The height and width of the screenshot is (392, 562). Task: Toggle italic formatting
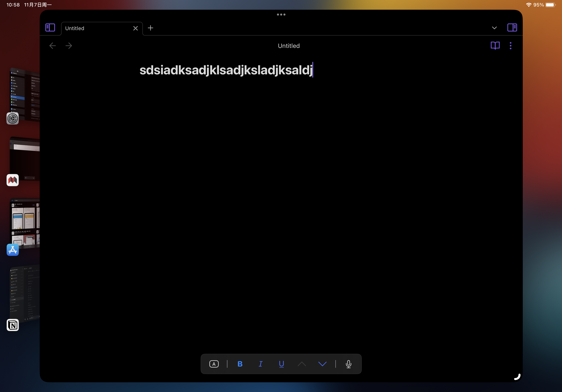(260, 364)
